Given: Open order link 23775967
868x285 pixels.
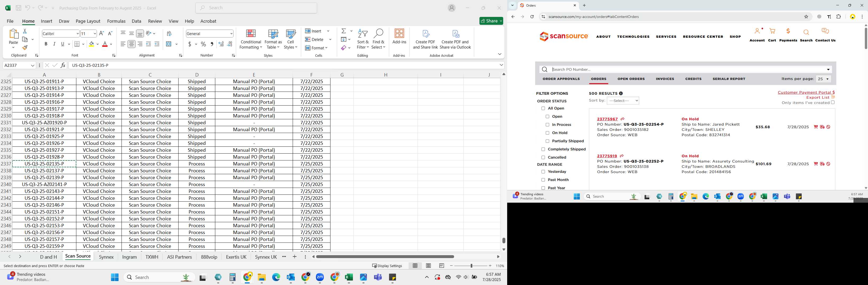Looking at the screenshot, I should point(607,119).
